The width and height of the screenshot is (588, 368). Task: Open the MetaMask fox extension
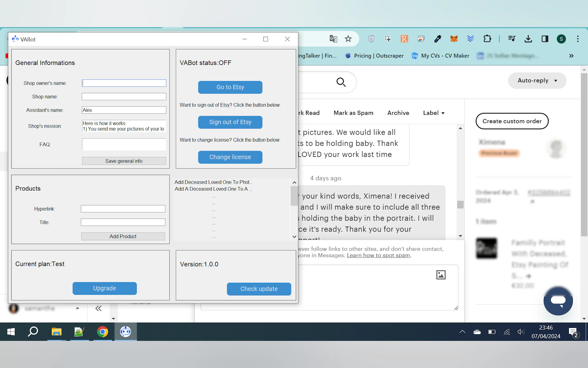coord(454,39)
